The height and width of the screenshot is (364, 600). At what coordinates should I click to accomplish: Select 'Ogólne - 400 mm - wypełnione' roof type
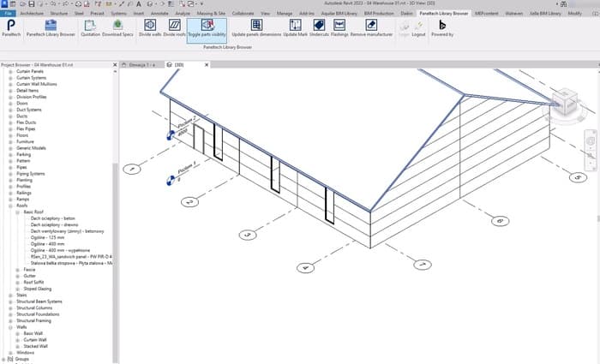60,250
